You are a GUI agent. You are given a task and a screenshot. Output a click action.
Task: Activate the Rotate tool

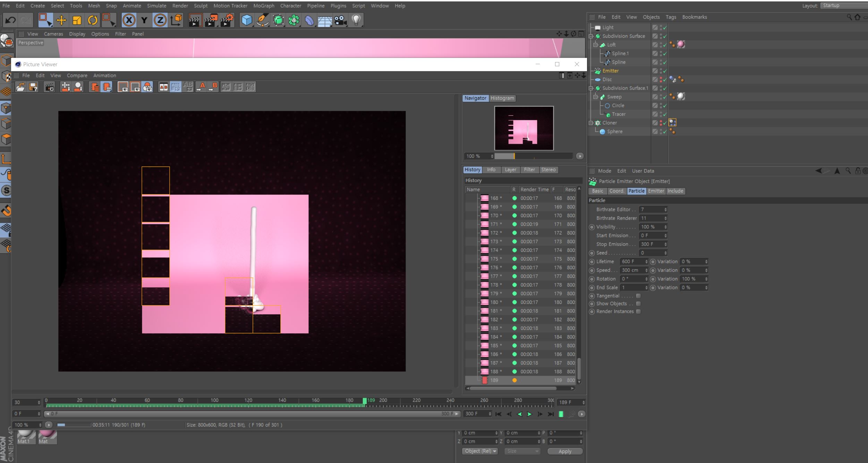92,20
